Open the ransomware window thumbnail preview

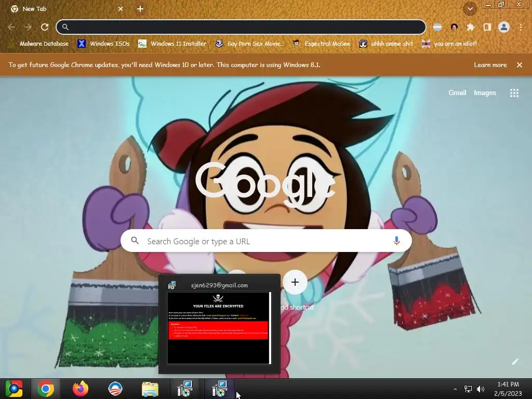219,328
